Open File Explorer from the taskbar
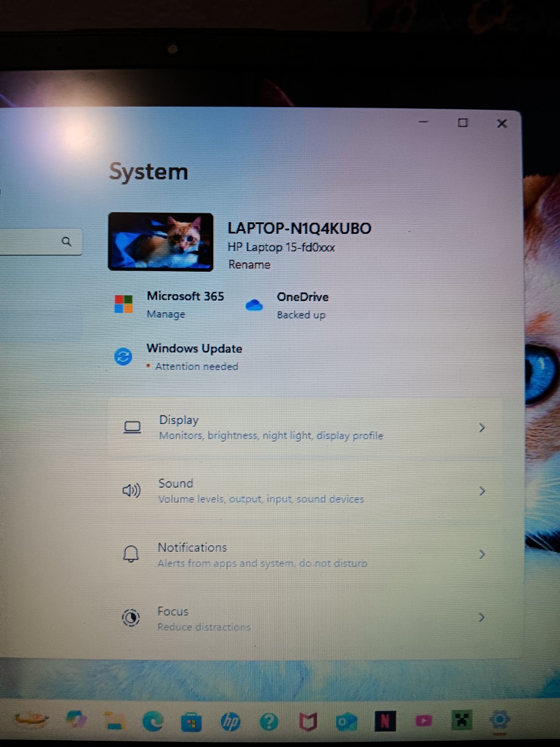Screen dimensions: 560x747 click(114, 720)
